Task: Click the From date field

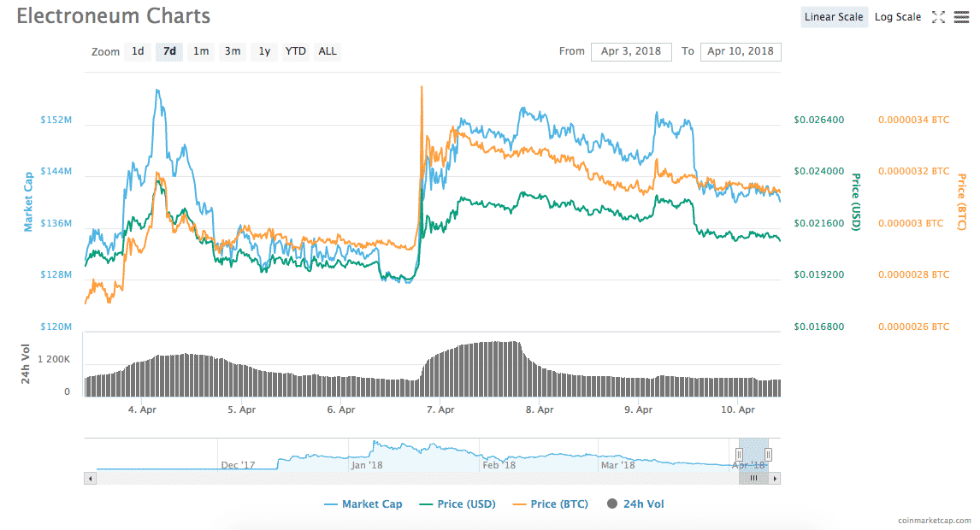Action: (631, 51)
